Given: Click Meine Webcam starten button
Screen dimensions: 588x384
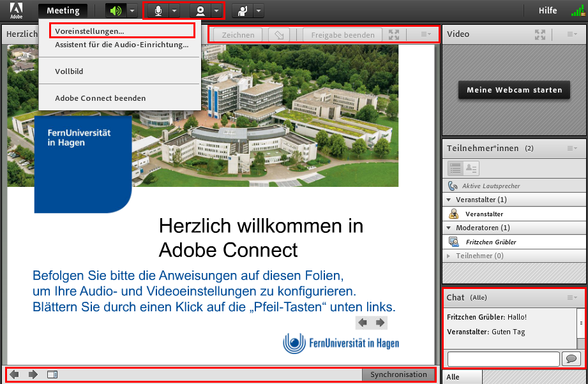Looking at the screenshot, I should click(514, 90).
